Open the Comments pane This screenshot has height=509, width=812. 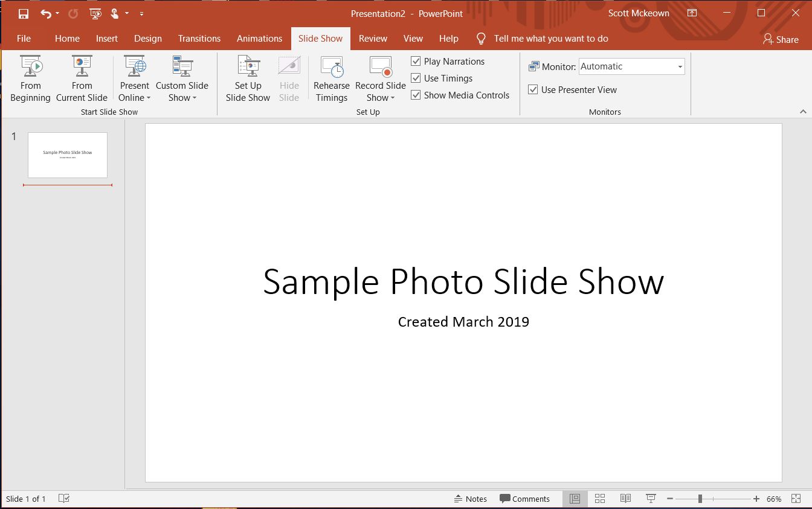point(525,498)
